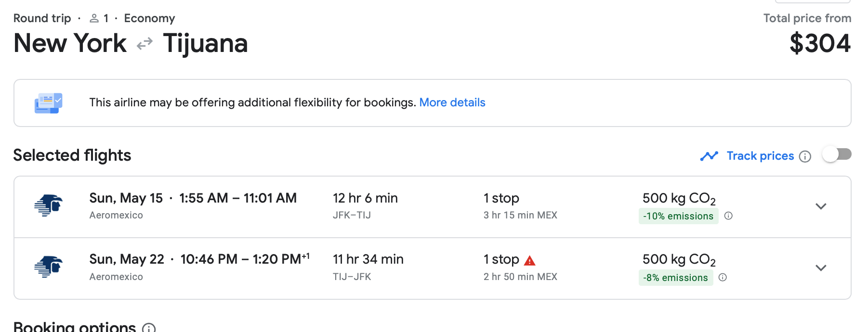Screen dimensions: 868x332
Task: Click the price trend graph icon
Action: [x=709, y=156]
